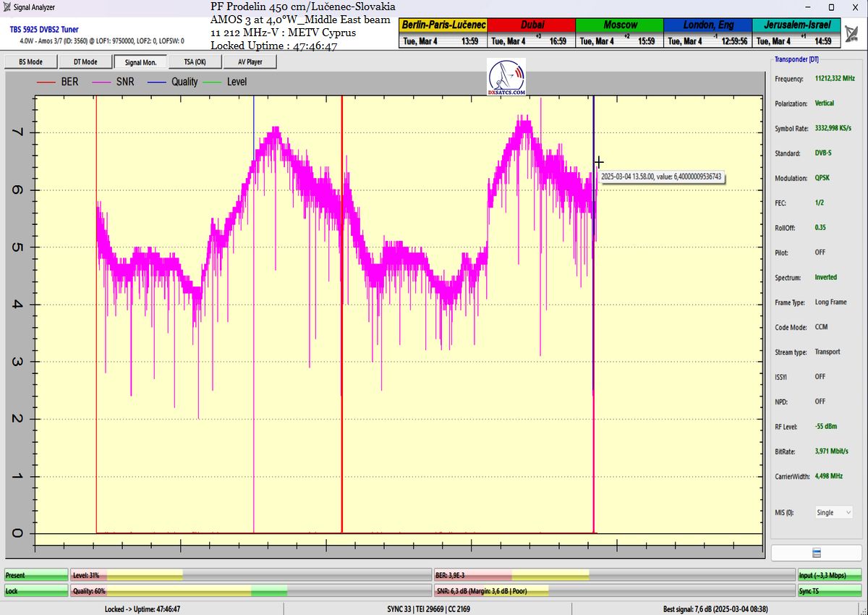Click the Sync TS status indicator

830,591
